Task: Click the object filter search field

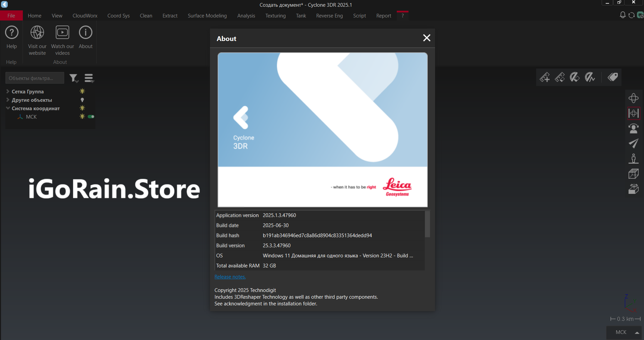Action: tap(35, 78)
